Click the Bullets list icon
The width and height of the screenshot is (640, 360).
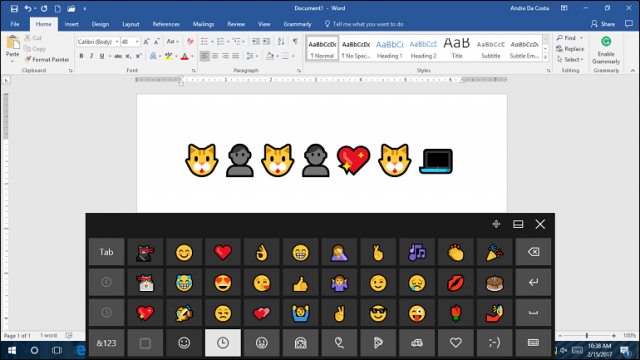pyautogui.click(x=204, y=42)
